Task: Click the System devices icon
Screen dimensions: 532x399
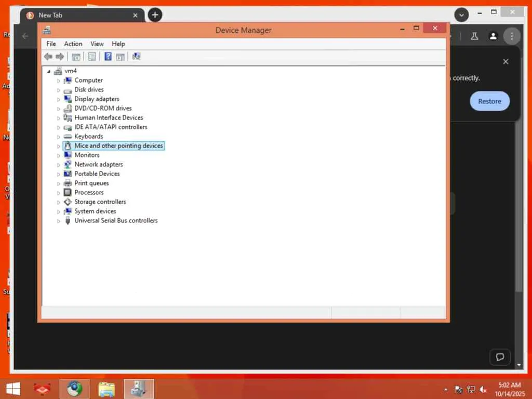Action: click(x=68, y=211)
